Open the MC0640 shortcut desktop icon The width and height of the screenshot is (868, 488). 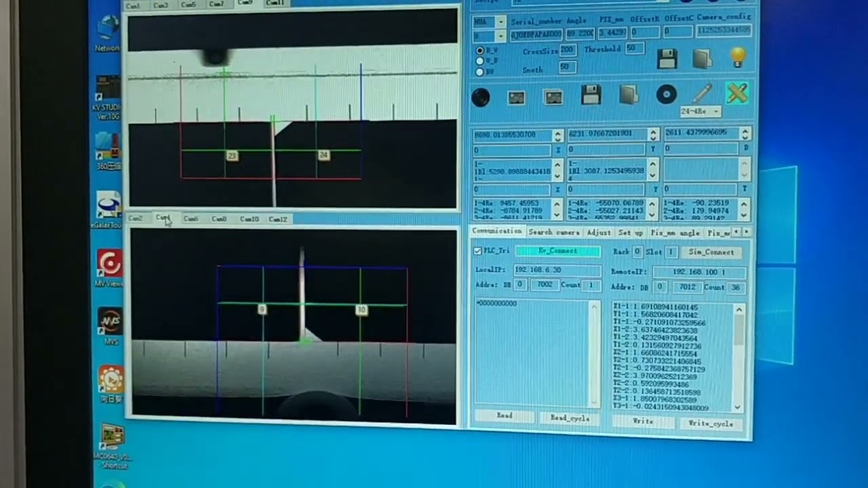tap(111, 446)
